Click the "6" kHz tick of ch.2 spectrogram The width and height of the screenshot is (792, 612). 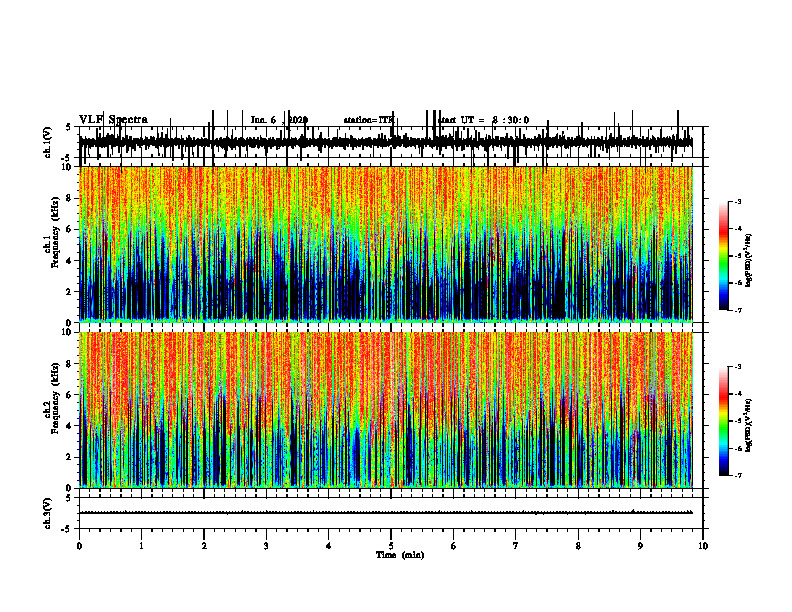[x=70, y=395]
